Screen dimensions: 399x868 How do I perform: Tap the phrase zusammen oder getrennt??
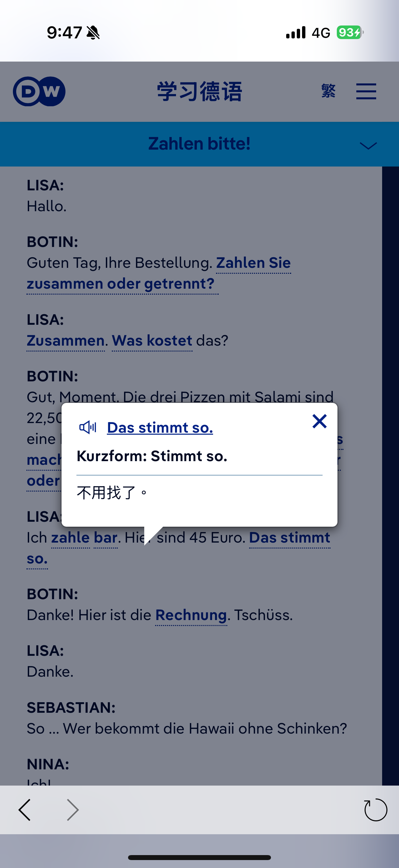tap(120, 284)
